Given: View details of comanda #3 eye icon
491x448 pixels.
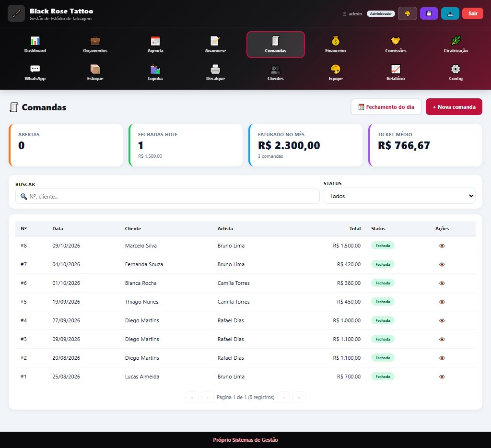Looking at the screenshot, I should [442, 339].
